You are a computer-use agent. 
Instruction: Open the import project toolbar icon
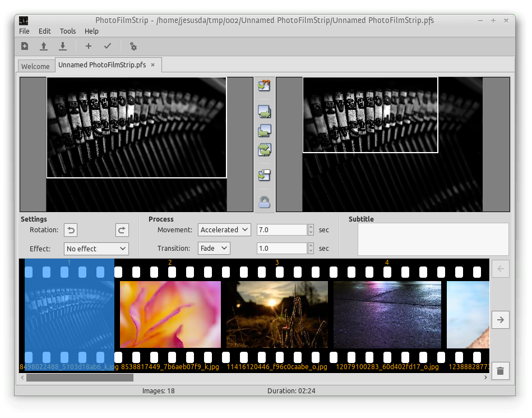44,46
